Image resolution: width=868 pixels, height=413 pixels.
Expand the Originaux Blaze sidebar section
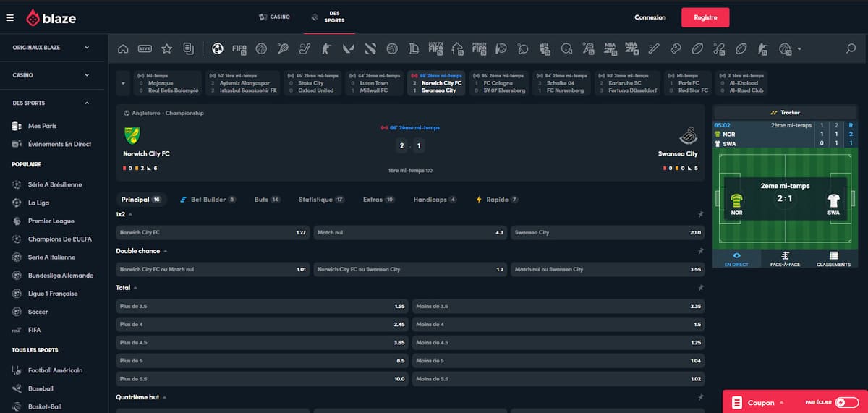[x=87, y=48]
